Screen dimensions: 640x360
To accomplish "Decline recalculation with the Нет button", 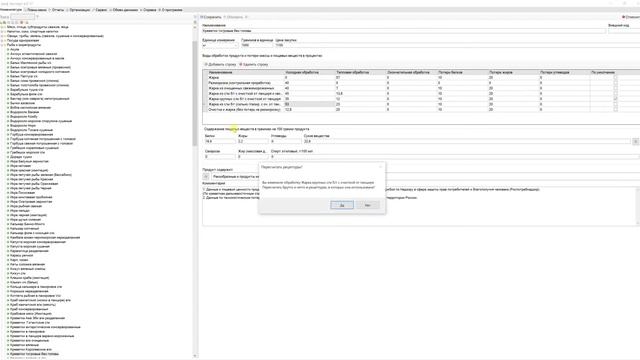I will click(367, 205).
